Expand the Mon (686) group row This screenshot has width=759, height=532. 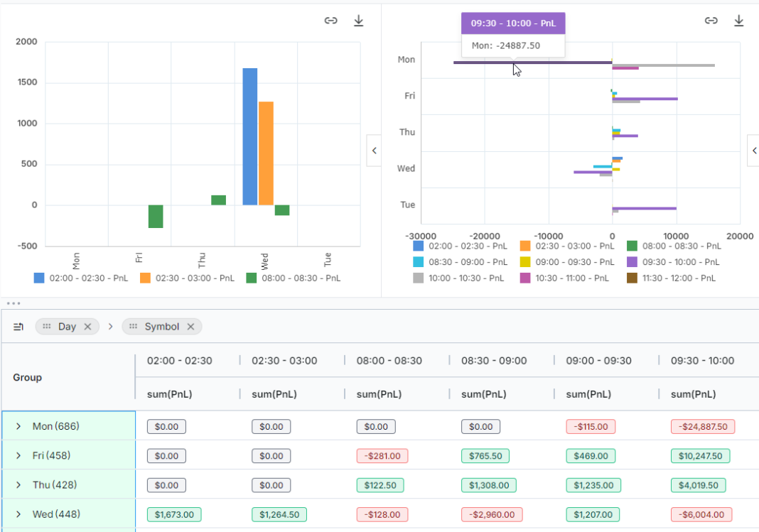pyautogui.click(x=18, y=426)
